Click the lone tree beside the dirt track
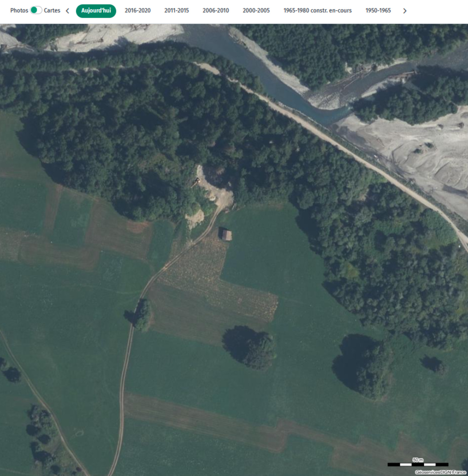Image resolution: width=468 pixels, height=476 pixels. [143, 315]
